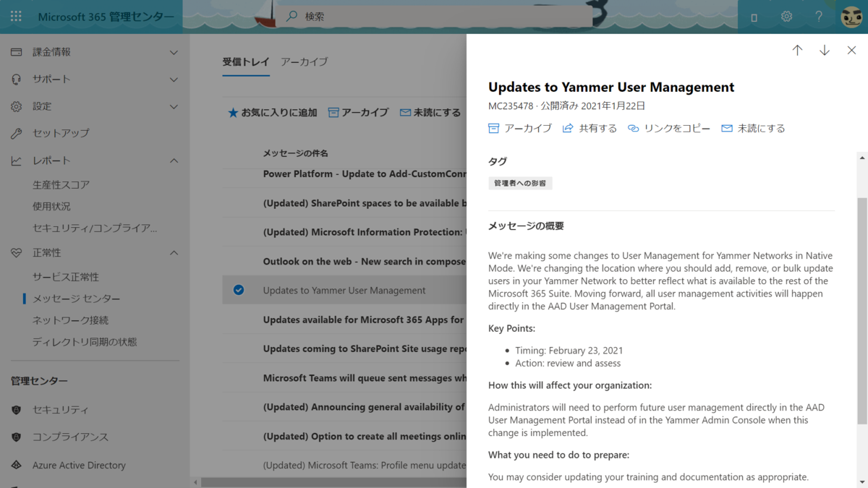Switch to the 受信トレイ tab
Screen dimensions: 868x488
[x=246, y=61]
